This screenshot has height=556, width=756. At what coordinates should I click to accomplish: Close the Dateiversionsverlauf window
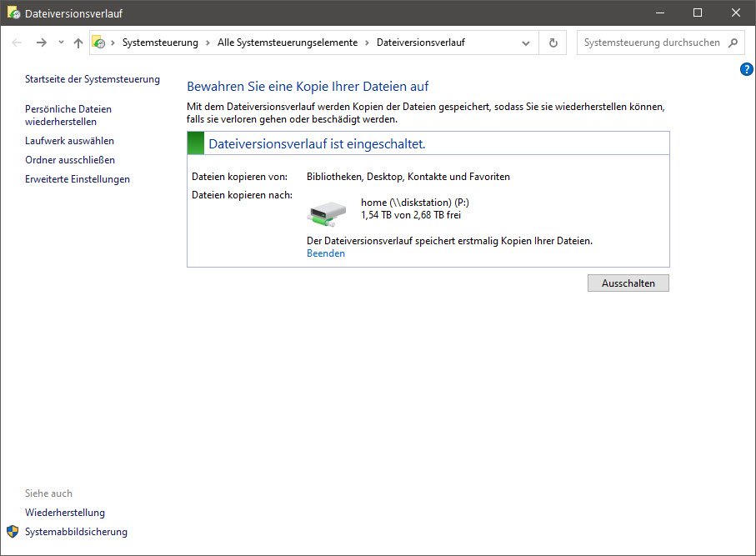tap(736, 13)
